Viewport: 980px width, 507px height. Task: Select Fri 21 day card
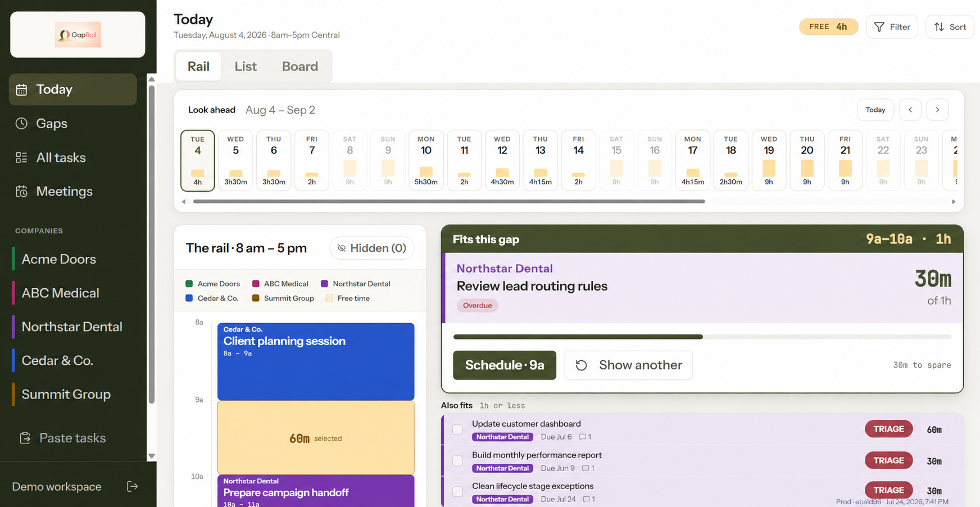845,160
